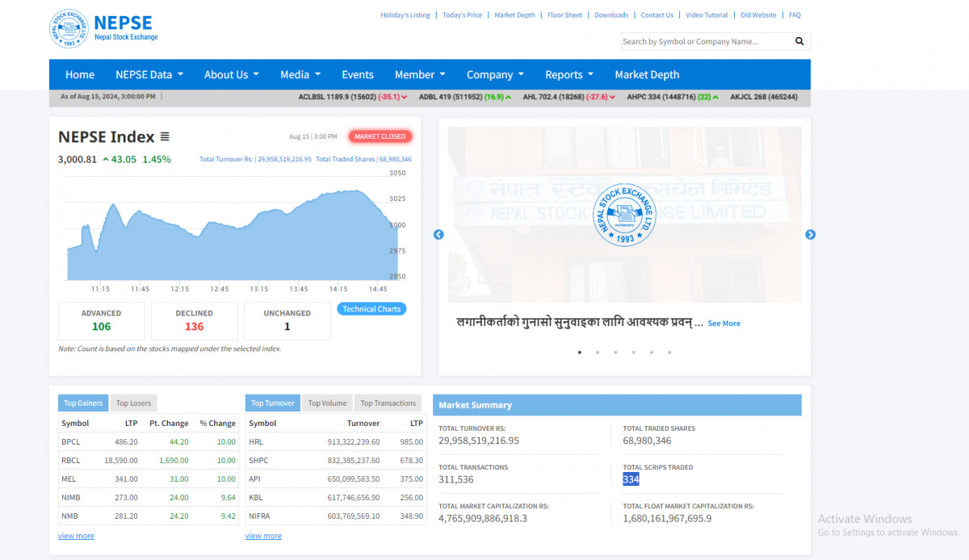Advance carousel with right arrow
Screen dimensions: 969x560
(810, 235)
